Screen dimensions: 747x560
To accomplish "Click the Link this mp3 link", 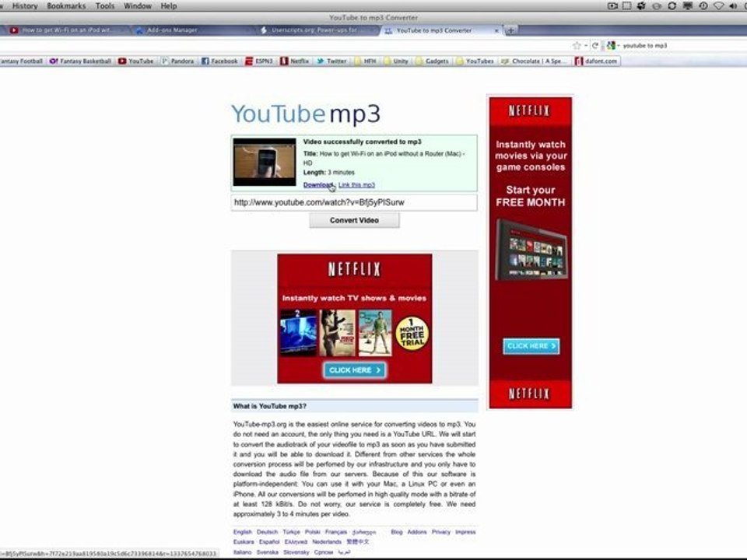I will [356, 185].
